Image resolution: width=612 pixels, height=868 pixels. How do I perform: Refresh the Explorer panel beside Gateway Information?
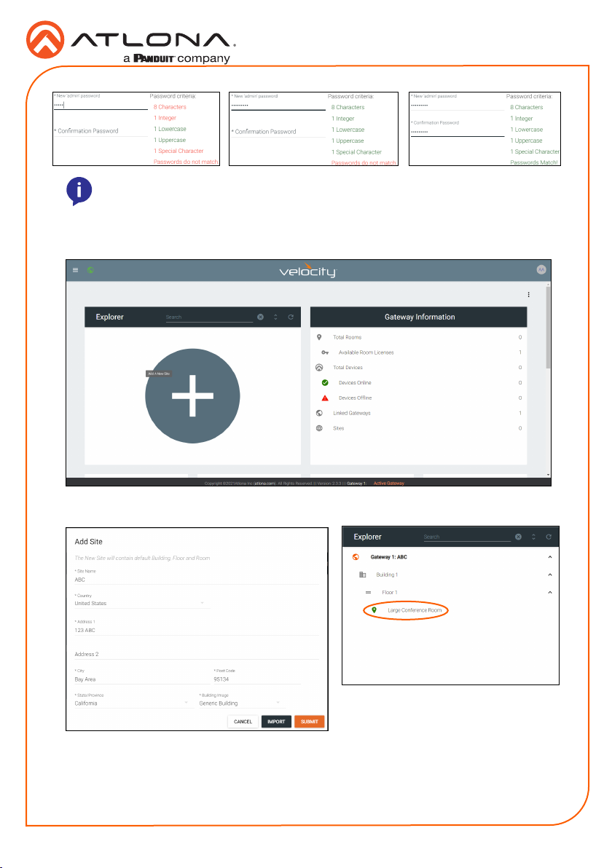tap(291, 317)
